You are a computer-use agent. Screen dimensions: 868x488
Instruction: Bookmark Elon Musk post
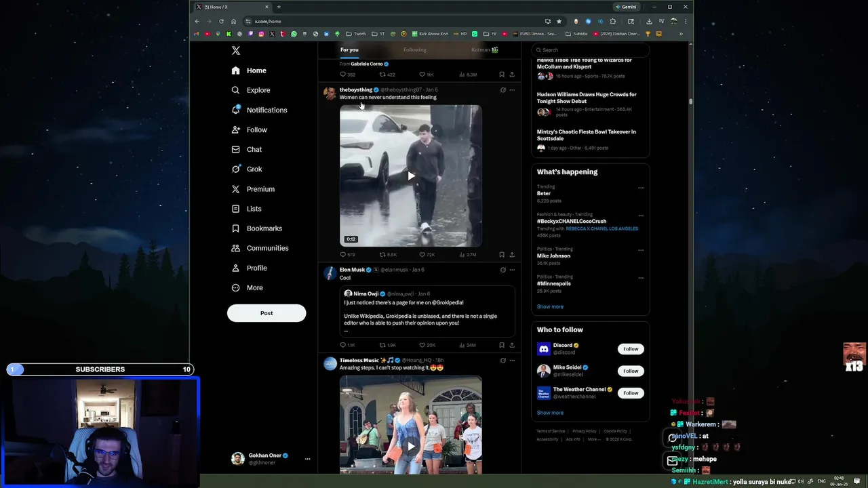tap(502, 345)
